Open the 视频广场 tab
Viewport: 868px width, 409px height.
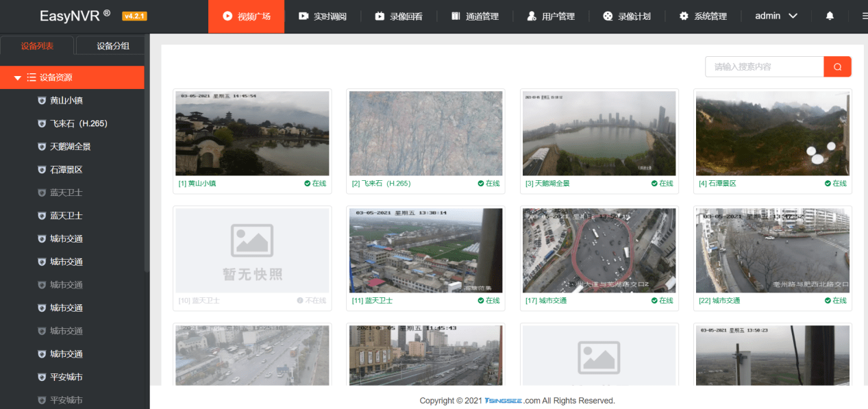[247, 16]
